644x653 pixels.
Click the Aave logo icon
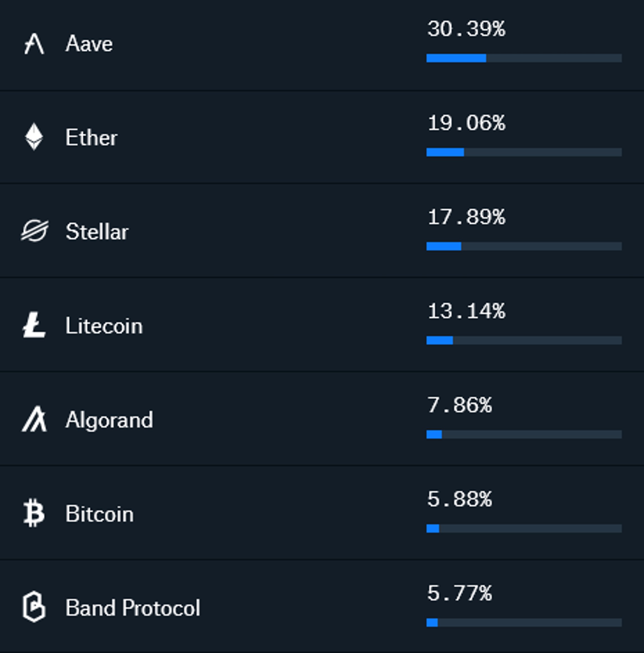pyautogui.click(x=34, y=44)
